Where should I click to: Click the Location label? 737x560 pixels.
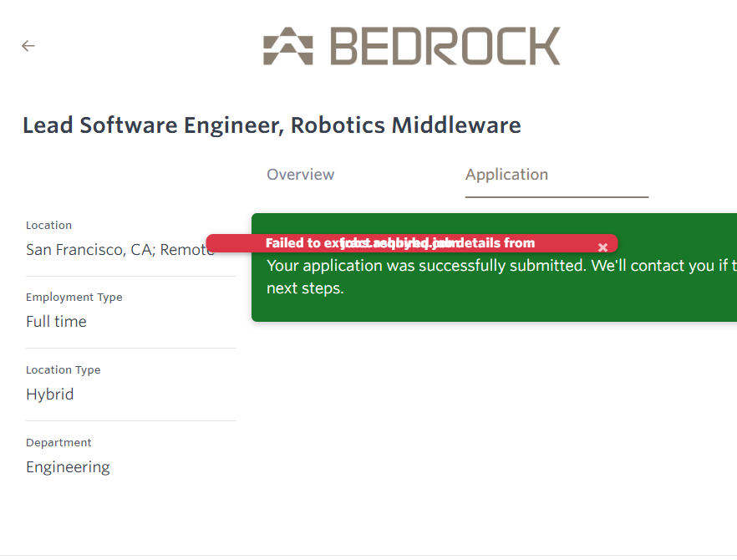(x=48, y=225)
